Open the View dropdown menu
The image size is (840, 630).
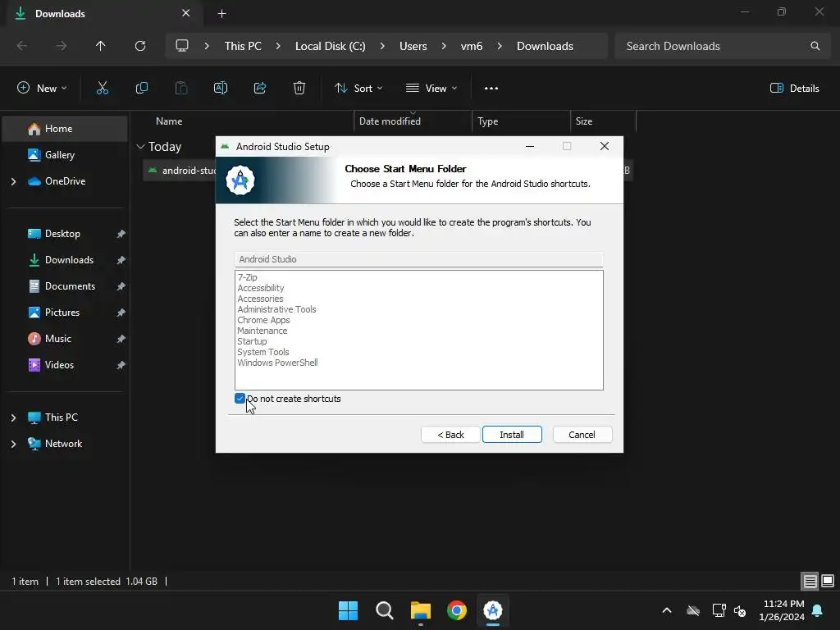431,89
